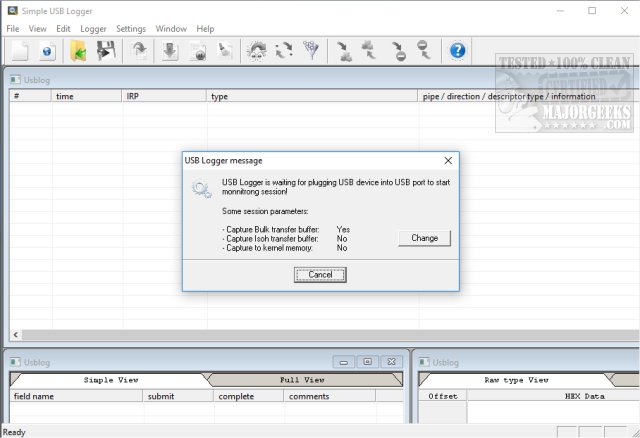640x438 pixels.
Task: Click 'Capture to kernel memory:' text
Action: [x=268, y=248]
